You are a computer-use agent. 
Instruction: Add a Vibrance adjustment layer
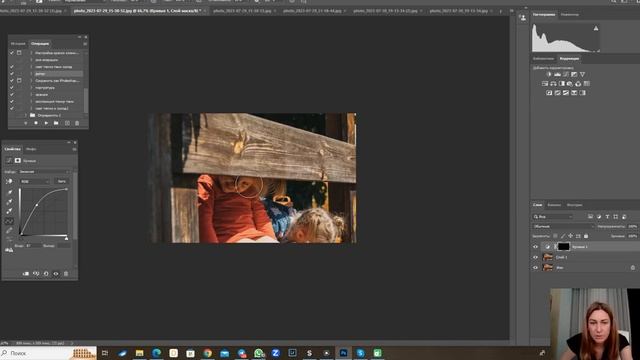click(x=582, y=74)
